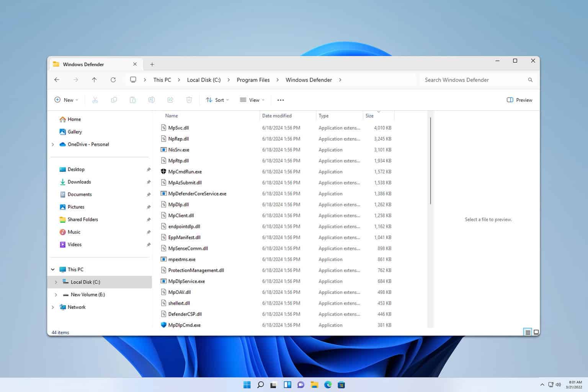Expand the Sort dropdown
This screenshot has width=588, height=392.
coord(217,100)
